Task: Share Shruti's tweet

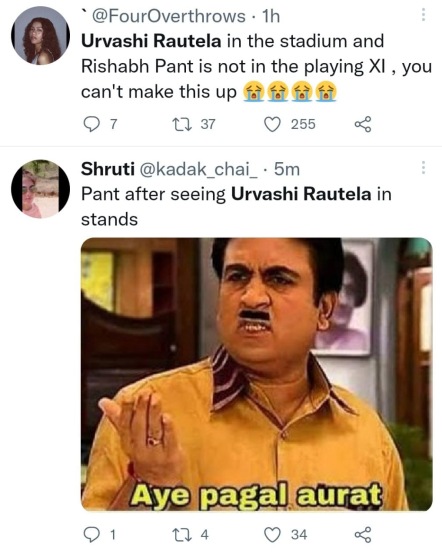Action: (363, 535)
